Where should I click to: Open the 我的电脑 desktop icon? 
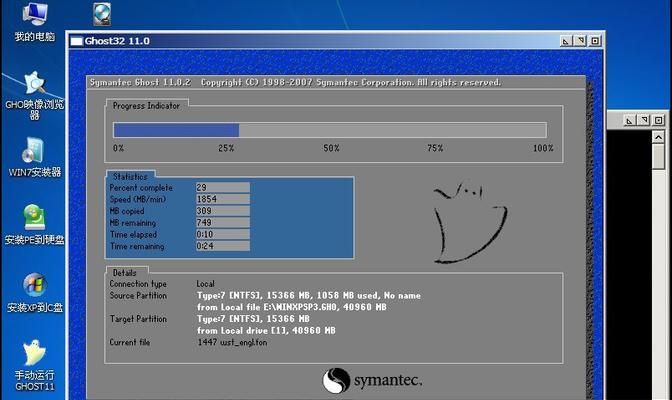[x=35, y=21]
